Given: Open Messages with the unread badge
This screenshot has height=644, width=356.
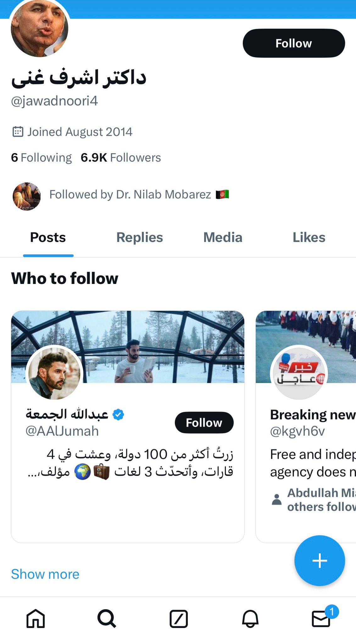Looking at the screenshot, I should (x=321, y=619).
